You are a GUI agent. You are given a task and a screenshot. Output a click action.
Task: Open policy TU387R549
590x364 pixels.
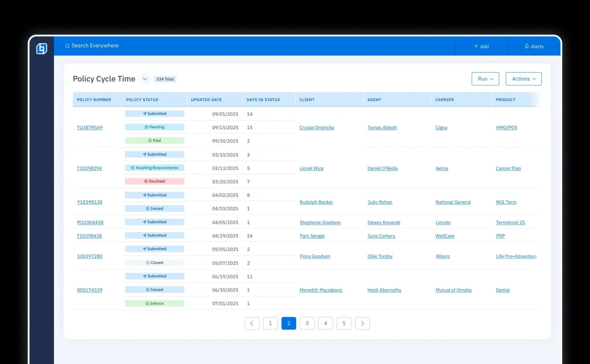90,127
